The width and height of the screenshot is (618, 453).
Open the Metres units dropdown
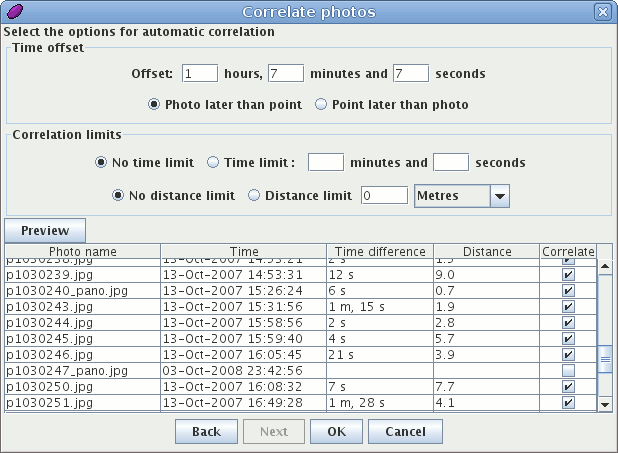coord(500,196)
